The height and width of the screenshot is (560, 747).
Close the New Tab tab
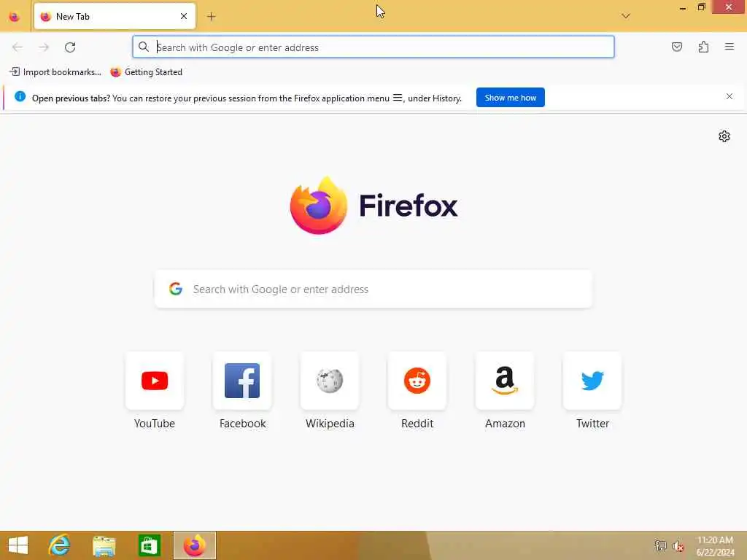click(184, 17)
